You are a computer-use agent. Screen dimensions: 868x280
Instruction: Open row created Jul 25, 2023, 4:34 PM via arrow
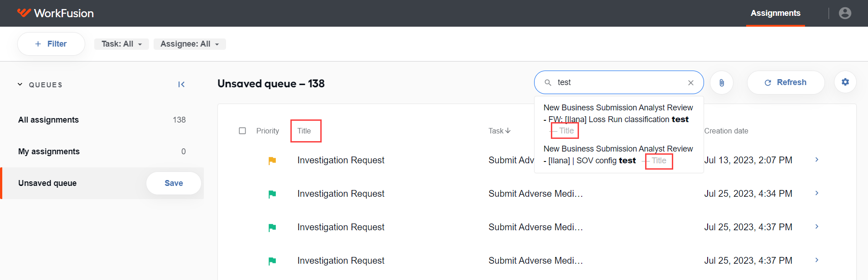coord(817,193)
